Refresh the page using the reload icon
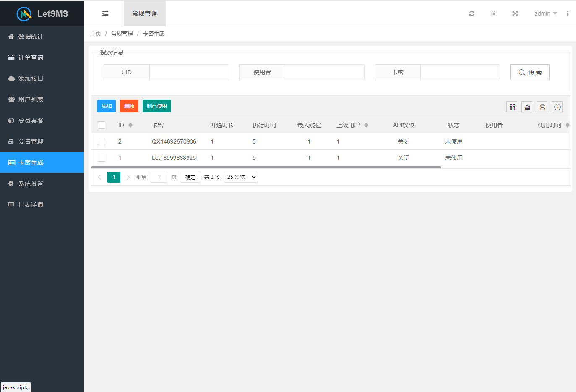The image size is (576, 392). (472, 13)
